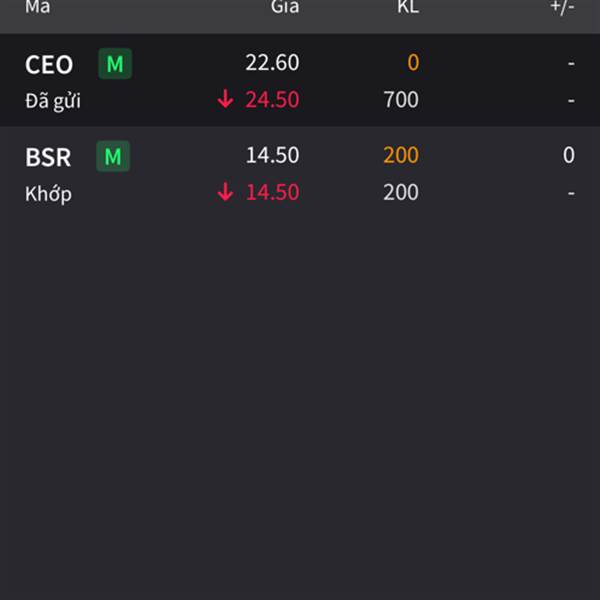Sort by the Mã column header
The width and height of the screenshot is (600, 600).
[38, 8]
